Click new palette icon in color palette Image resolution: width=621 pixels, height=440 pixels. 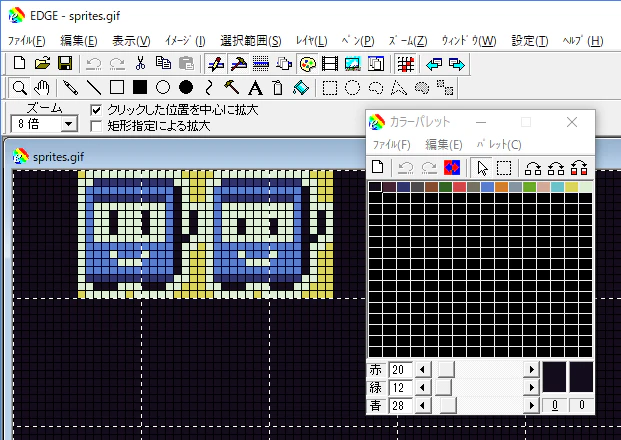coord(377,168)
